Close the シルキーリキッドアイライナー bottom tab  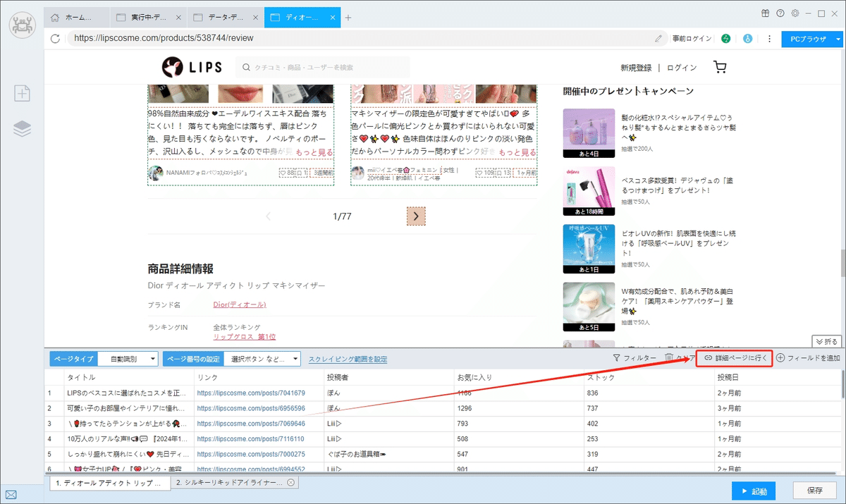coord(290,483)
